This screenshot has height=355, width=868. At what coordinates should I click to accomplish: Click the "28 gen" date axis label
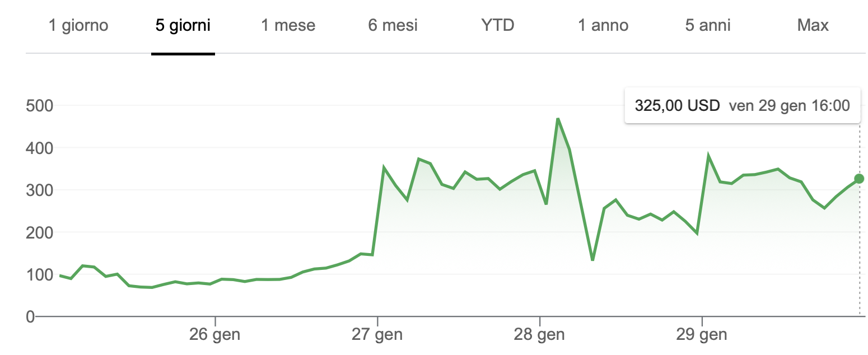pyautogui.click(x=540, y=335)
